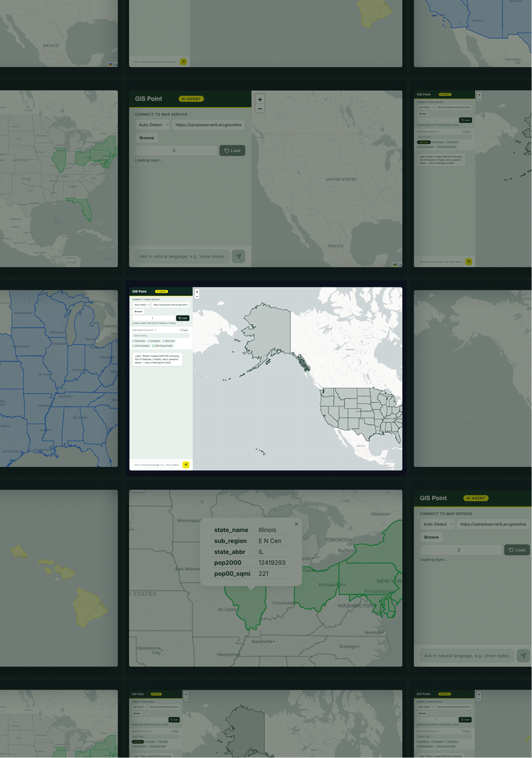Zoom in on the highlighted Alaska map

point(197,292)
